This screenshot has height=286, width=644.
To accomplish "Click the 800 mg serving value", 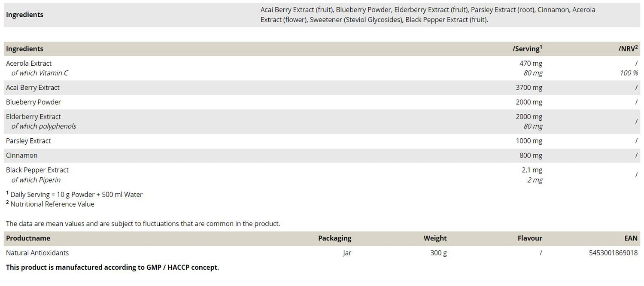I will (531, 155).
